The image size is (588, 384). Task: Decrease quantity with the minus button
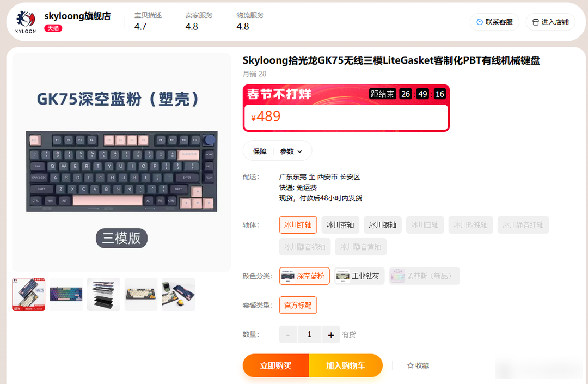(x=288, y=334)
